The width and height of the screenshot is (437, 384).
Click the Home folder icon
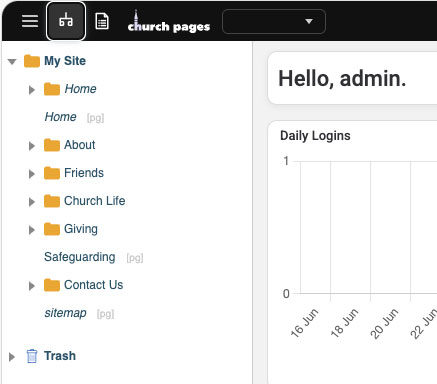[x=52, y=89]
